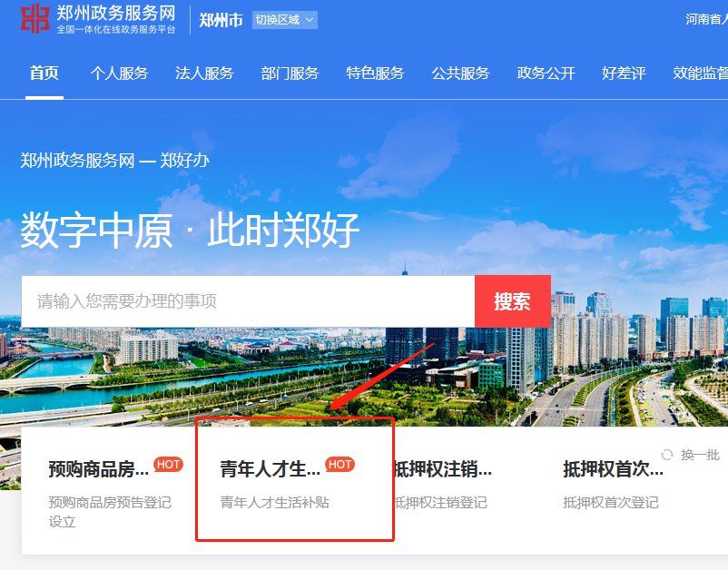Switch to 公共服务 page
This screenshot has width=728, height=570.
click(x=460, y=73)
